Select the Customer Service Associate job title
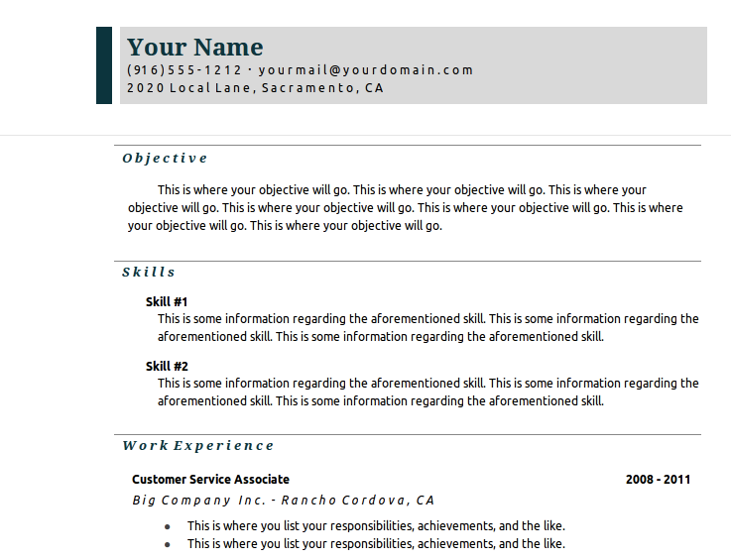 pos(210,480)
